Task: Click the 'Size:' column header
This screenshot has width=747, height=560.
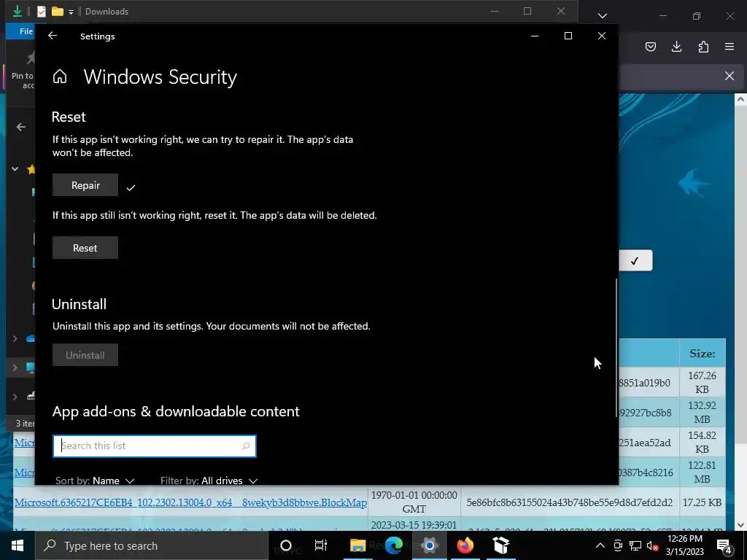Action: tap(703, 354)
